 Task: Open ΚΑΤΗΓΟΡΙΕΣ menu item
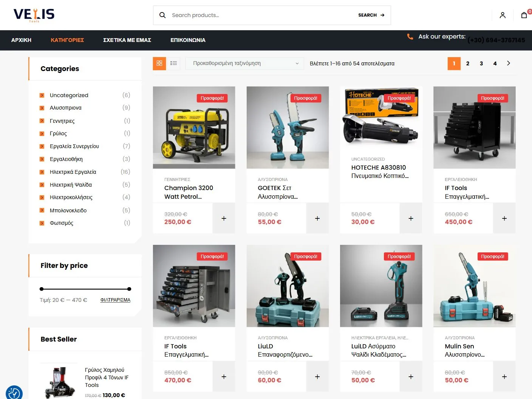tap(67, 40)
